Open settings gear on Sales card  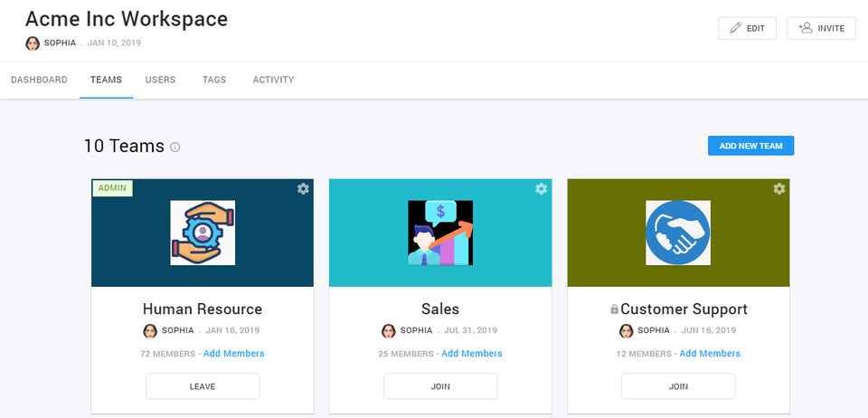click(x=541, y=189)
